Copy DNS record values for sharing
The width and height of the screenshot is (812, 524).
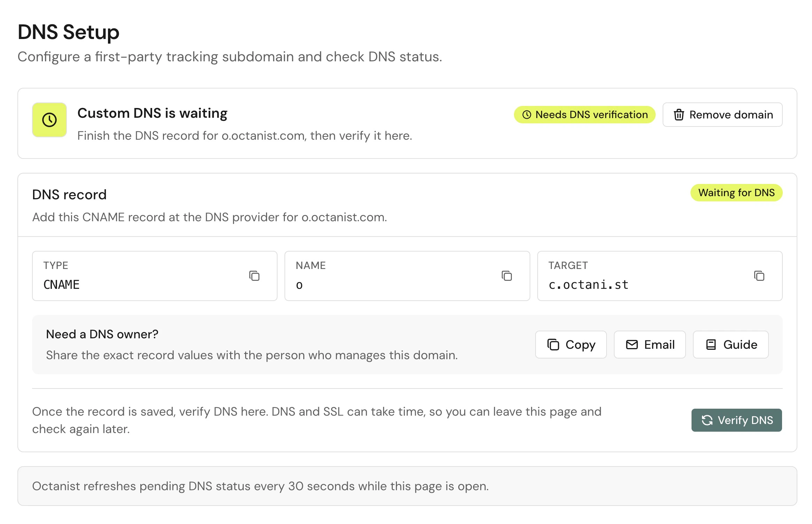click(571, 345)
